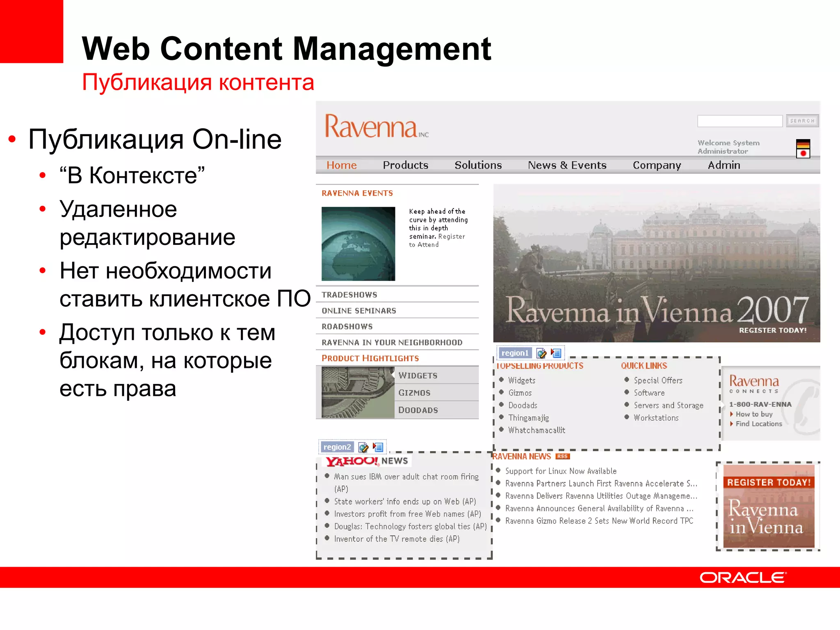The image size is (840, 630).
Task: Click the Yahoo! News logo
Action: pyautogui.click(x=367, y=461)
